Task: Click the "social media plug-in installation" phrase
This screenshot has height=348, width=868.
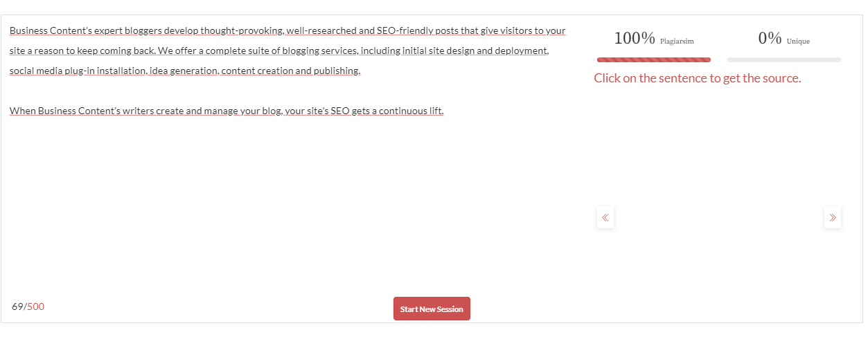Action: [78, 71]
